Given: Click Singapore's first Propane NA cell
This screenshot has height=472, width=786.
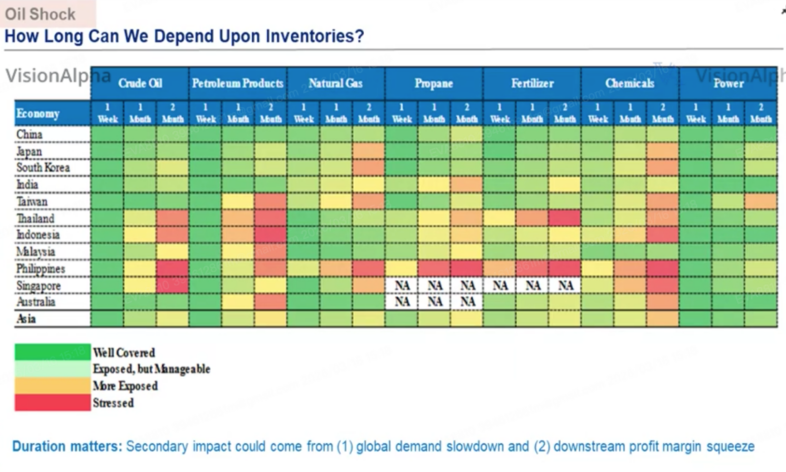Looking at the screenshot, I should pyautogui.click(x=402, y=286).
